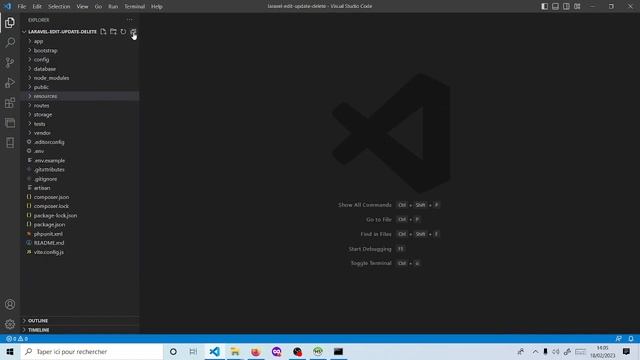640x360 pixels.
Task: Open the Go menu
Action: pos(98,7)
